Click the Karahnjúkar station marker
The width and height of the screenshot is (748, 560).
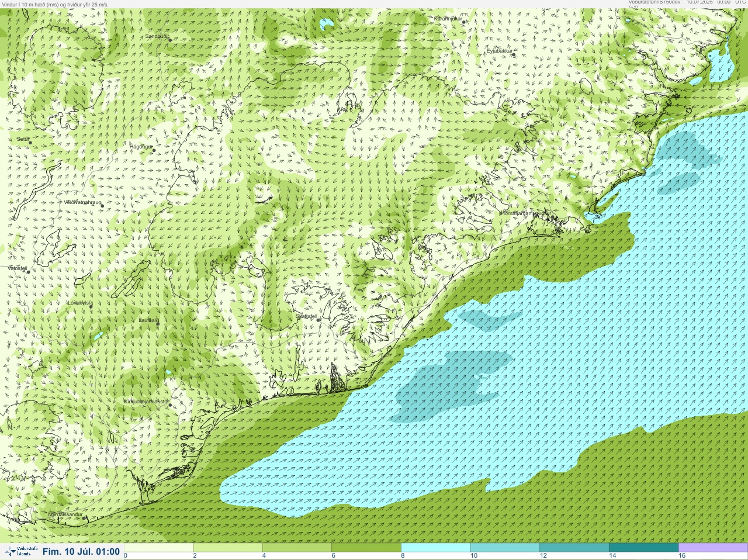point(464,22)
